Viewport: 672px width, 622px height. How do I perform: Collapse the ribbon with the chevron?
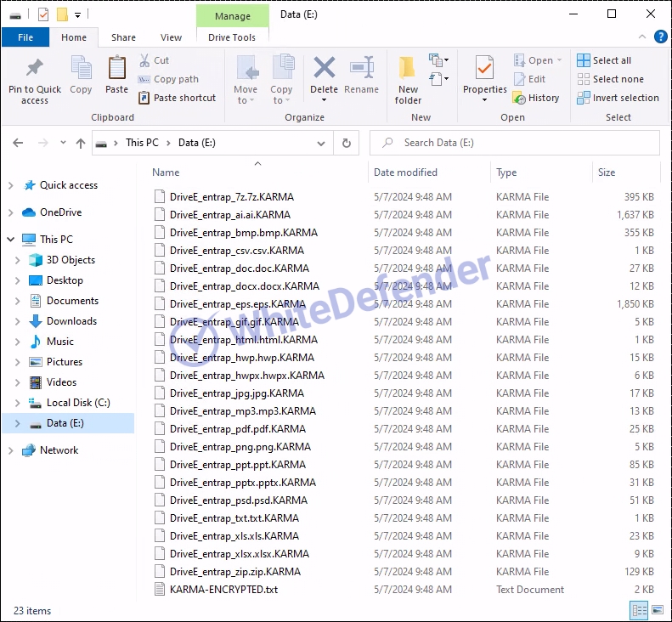coord(642,37)
